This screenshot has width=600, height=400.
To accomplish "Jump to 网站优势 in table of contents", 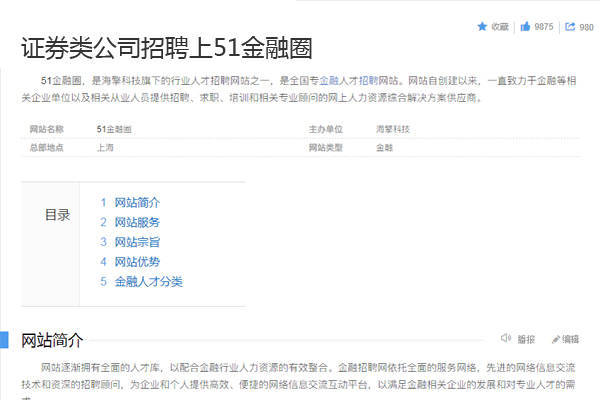I will [x=137, y=262].
